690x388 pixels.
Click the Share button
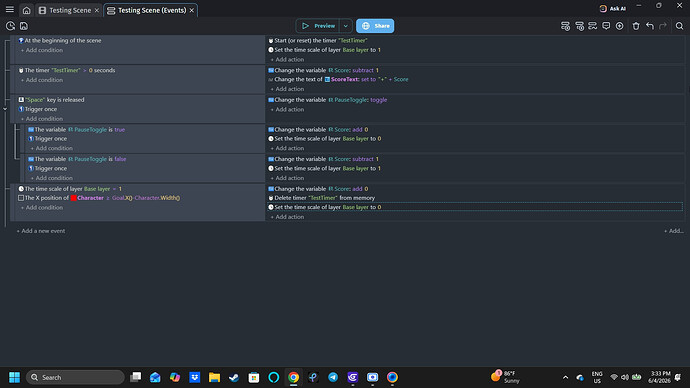coord(375,26)
